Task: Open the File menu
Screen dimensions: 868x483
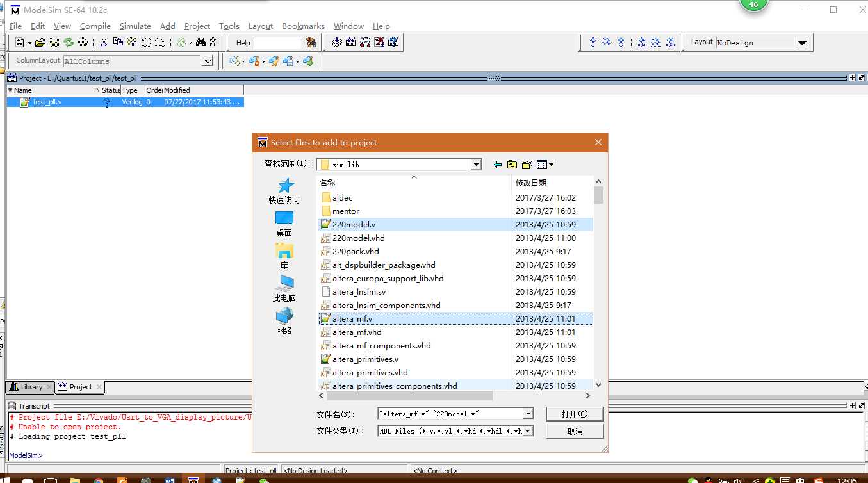Action: point(15,26)
